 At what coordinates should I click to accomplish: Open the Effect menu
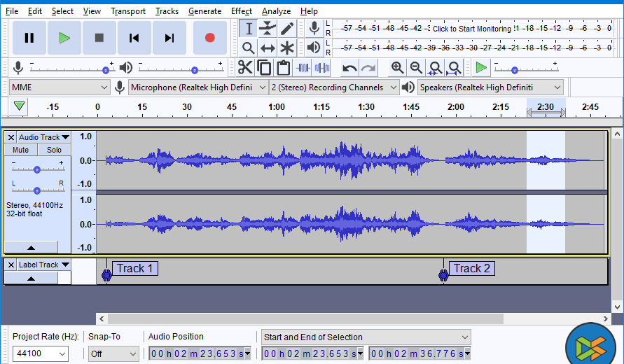241,11
